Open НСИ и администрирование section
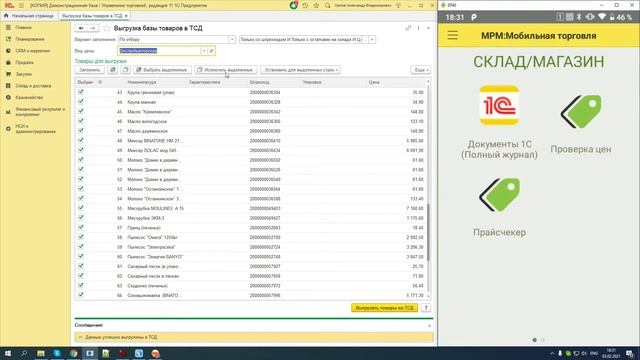This screenshot has height=360, width=640. pyautogui.click(x=36, y=129)
